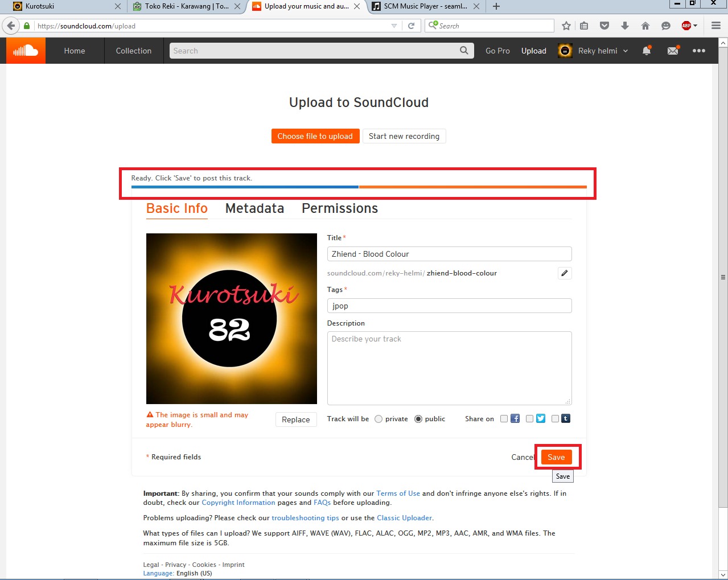Open the FAQs link
The image size is (728, 580).
(x=322, y=503)
